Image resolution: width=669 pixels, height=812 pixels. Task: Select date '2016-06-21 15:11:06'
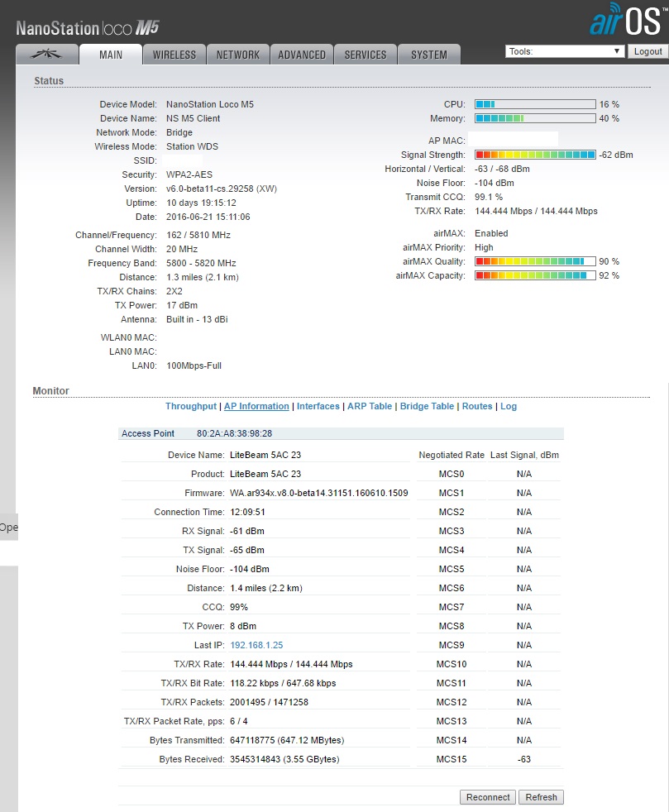(x=208, y=217)
